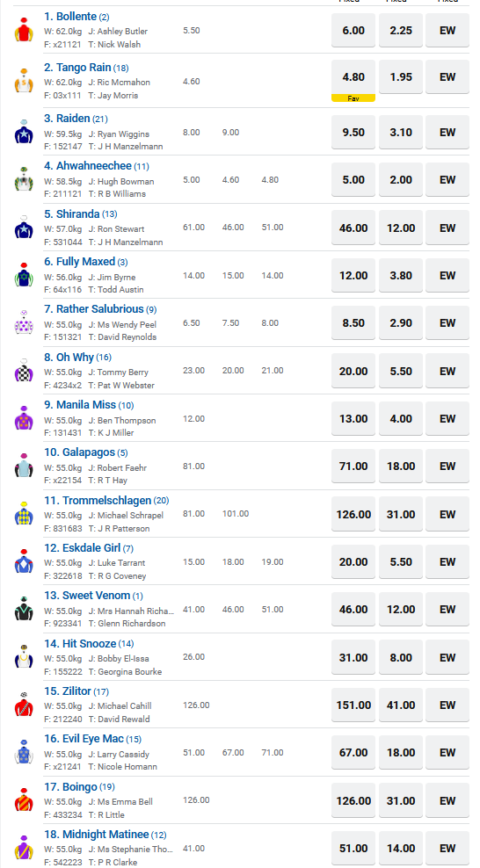The height and width of the screenshot is (868, 480).
Task: Click Oh Why's checkered jockey silk icon
Action: click(24, 371)
